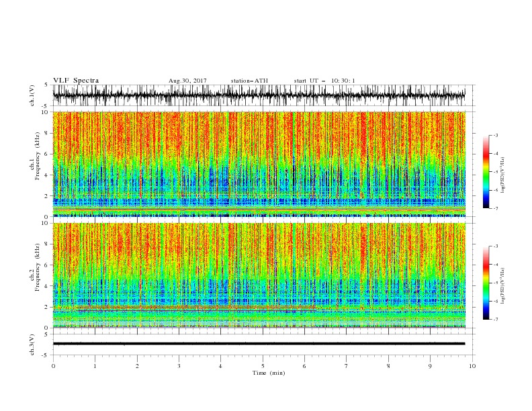Click the ch.3 flat voltage trace
Image resolution: width=532 pixels, height=411 pixels.
[259, 344]
